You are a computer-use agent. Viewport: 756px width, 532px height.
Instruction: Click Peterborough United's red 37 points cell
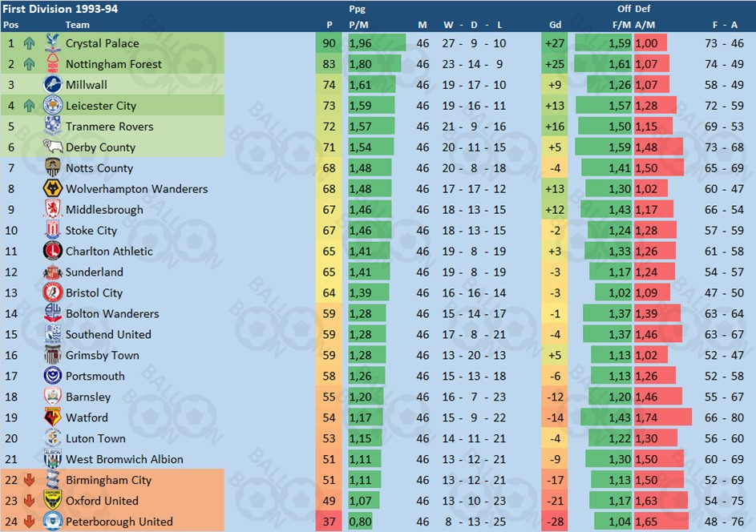point(329,522)
